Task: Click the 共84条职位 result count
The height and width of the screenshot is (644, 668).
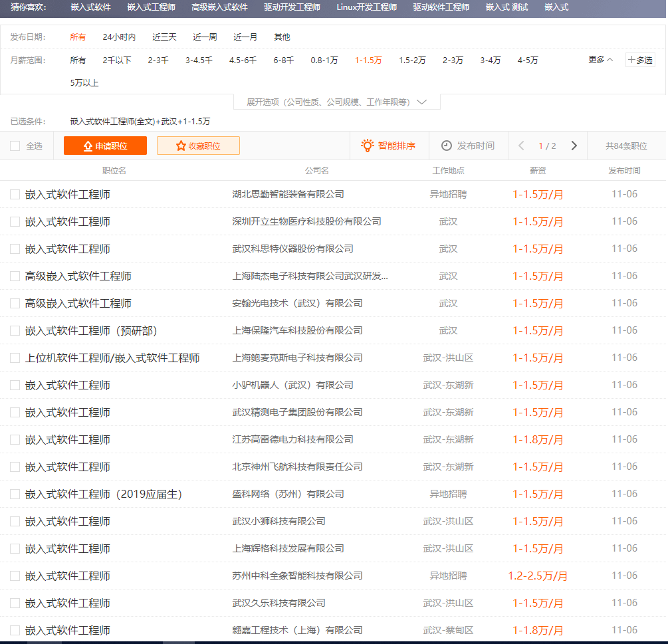Action: pos(626,146)
